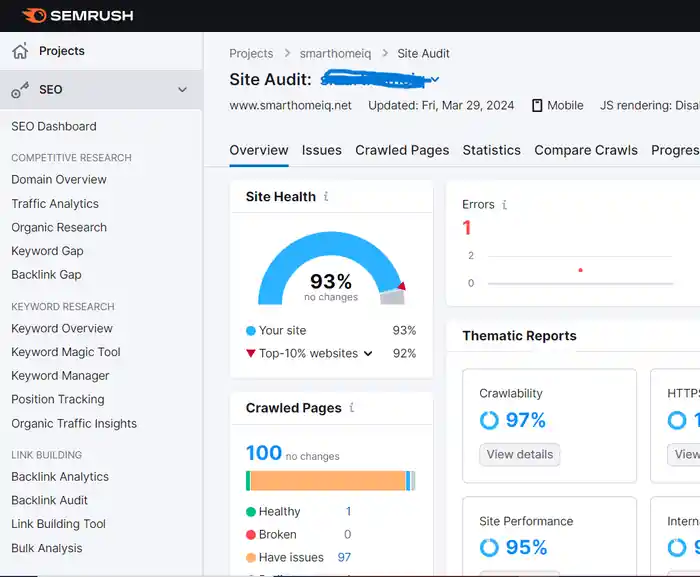Collapse the SEO section chevron
Viewport: 700px width, 577px height.
coord(182,90)
